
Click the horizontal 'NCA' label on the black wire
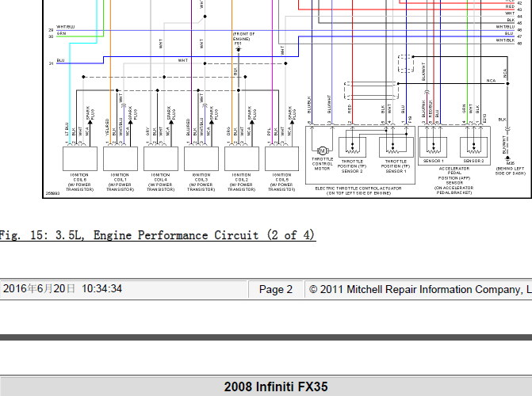point(491,81)
